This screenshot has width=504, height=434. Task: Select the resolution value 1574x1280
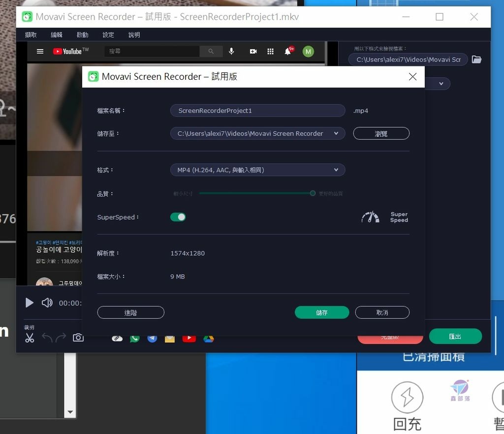[x=188, y=253]
